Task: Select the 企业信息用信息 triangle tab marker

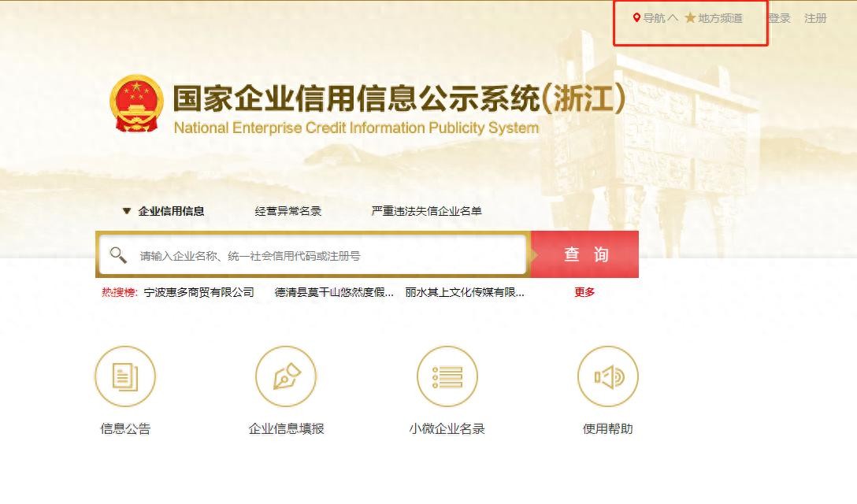Action: (126, 211)
